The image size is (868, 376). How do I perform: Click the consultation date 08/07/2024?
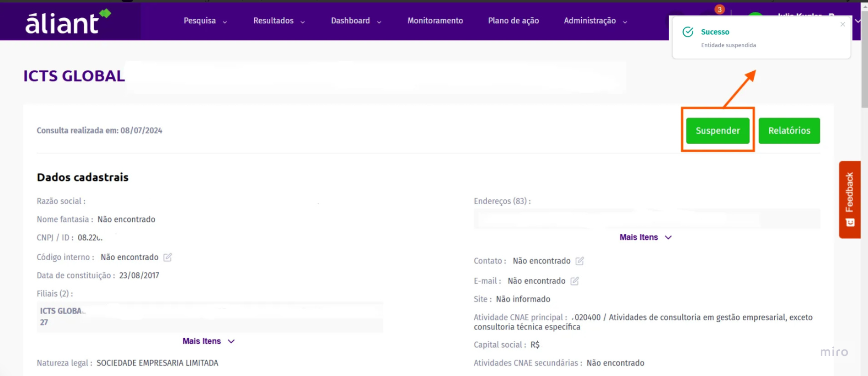pos(141,130)
